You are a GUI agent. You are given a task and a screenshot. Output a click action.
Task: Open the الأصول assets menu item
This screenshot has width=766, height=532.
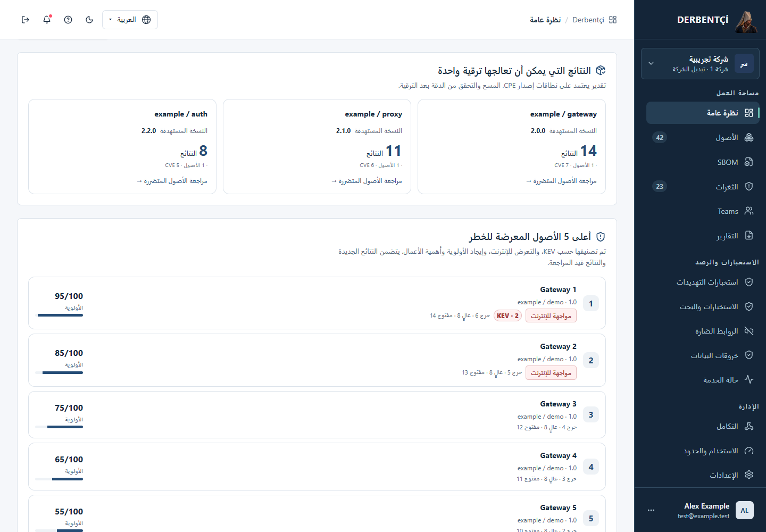[703, 137]
